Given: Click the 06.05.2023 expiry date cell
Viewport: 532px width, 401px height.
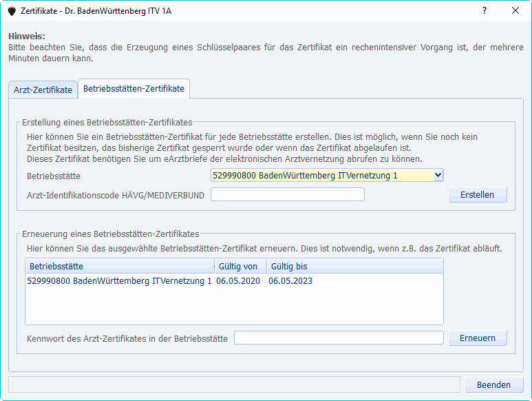Looking at the screenshot, I should [x=290, y=281].
